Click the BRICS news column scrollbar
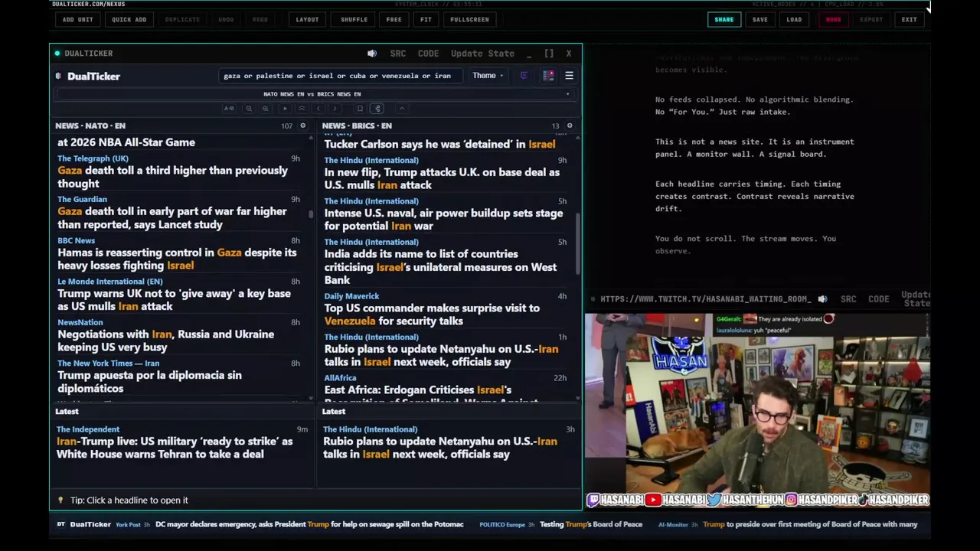 tap(578, 243)
